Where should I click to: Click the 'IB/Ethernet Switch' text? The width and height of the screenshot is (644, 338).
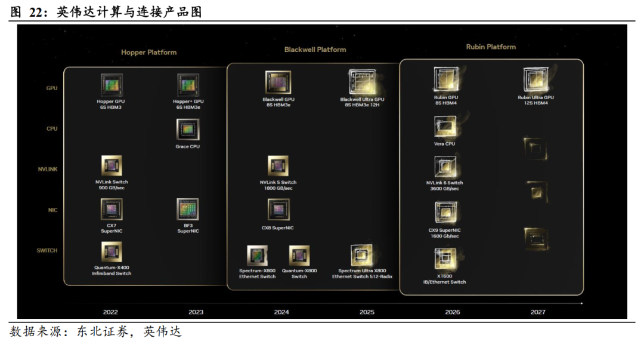tap(444, 282)
